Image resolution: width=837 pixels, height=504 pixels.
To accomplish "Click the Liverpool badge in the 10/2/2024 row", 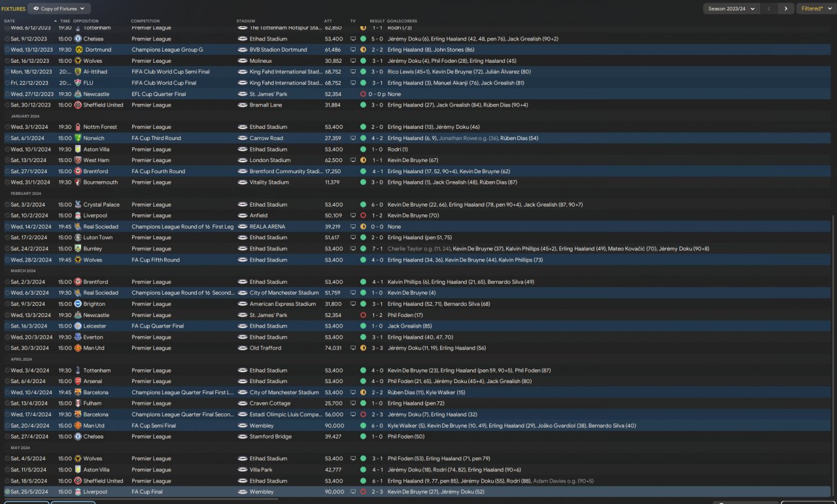I will tap(78, 216).
